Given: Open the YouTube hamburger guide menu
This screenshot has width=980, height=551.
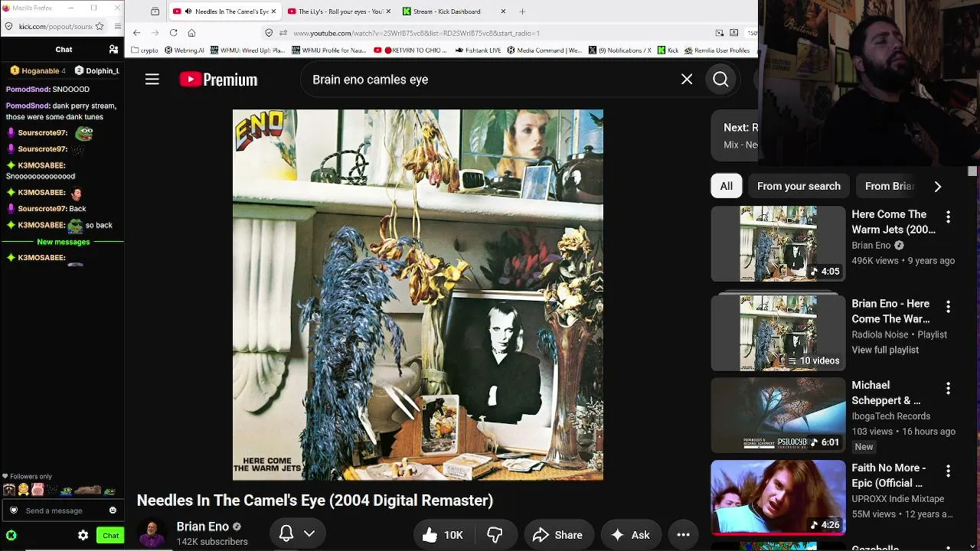Looking at the screenshot, I should (x=152, y=80).
